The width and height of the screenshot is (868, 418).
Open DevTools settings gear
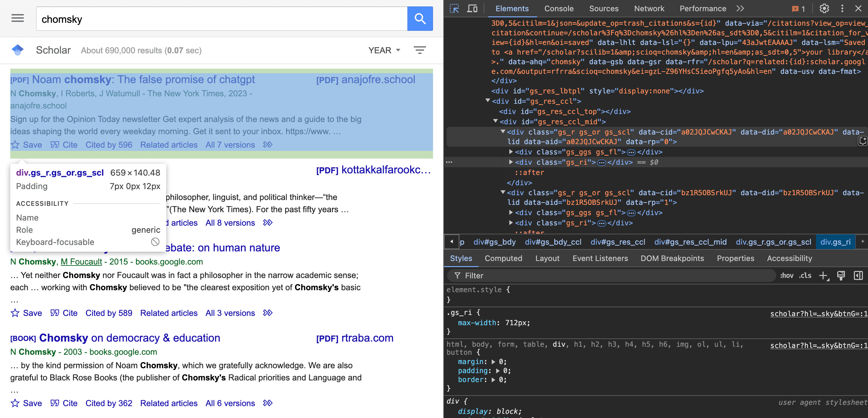tap(824, 9)
